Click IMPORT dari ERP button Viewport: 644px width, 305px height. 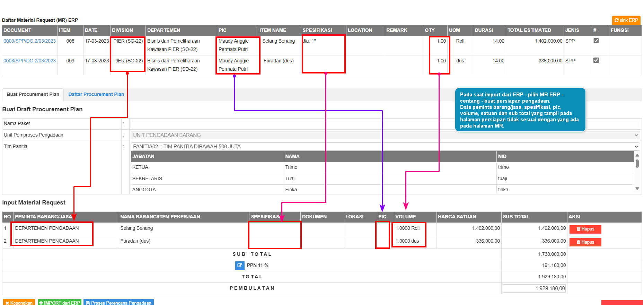pyautogui.click(x=60, y=302)
